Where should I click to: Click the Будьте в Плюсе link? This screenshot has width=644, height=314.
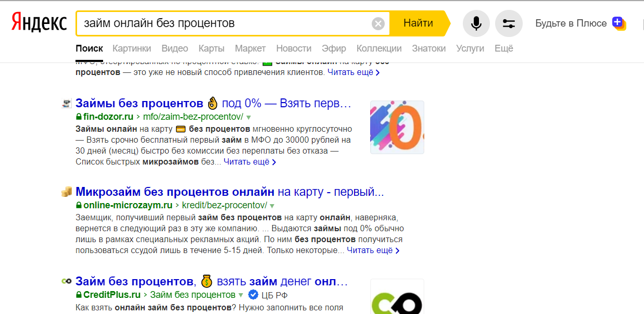[571, 23]
